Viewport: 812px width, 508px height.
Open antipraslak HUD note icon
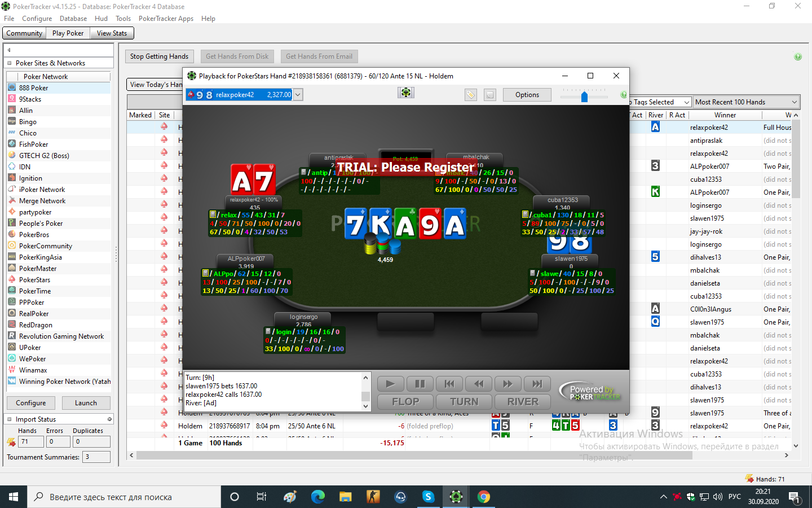[x=304, y=172]
